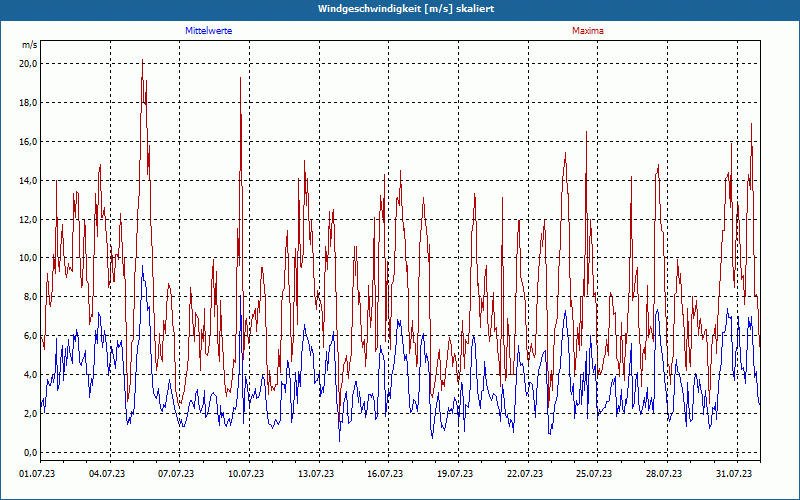Screen dimensions: 800x500
Task: Click the 14,0 y-axis value
Action: [29, 180]
